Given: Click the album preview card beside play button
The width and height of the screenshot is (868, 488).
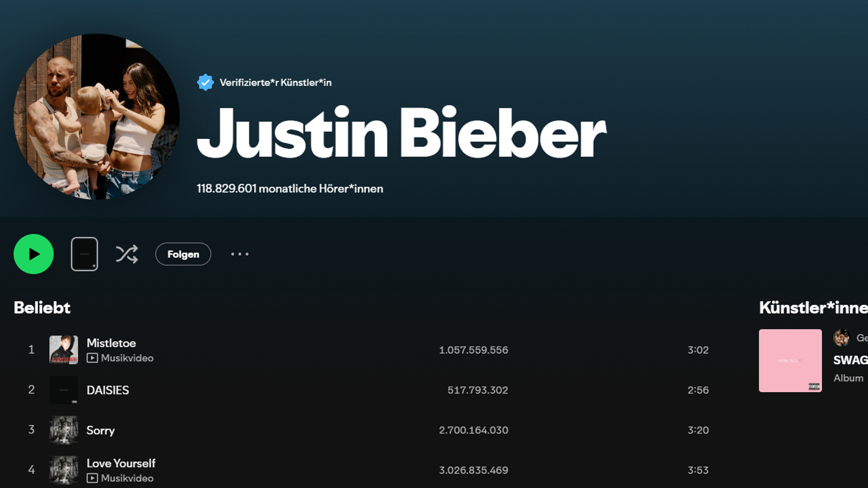Looking at the screenshot, I should point(84,254).
